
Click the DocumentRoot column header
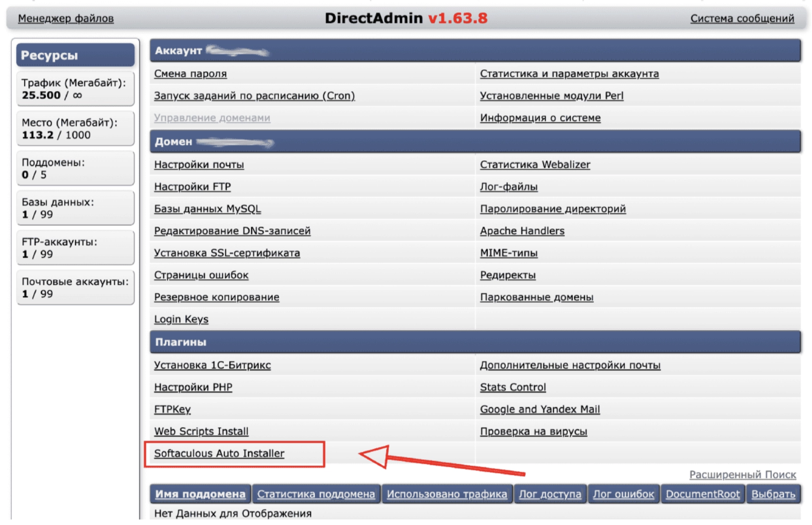pos(702,494)
